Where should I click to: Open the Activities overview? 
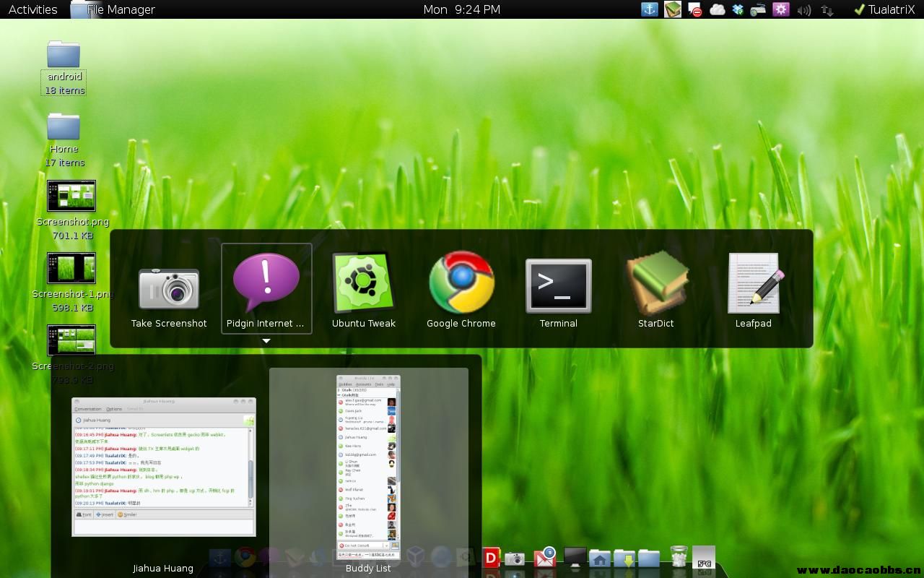point(33,9)
